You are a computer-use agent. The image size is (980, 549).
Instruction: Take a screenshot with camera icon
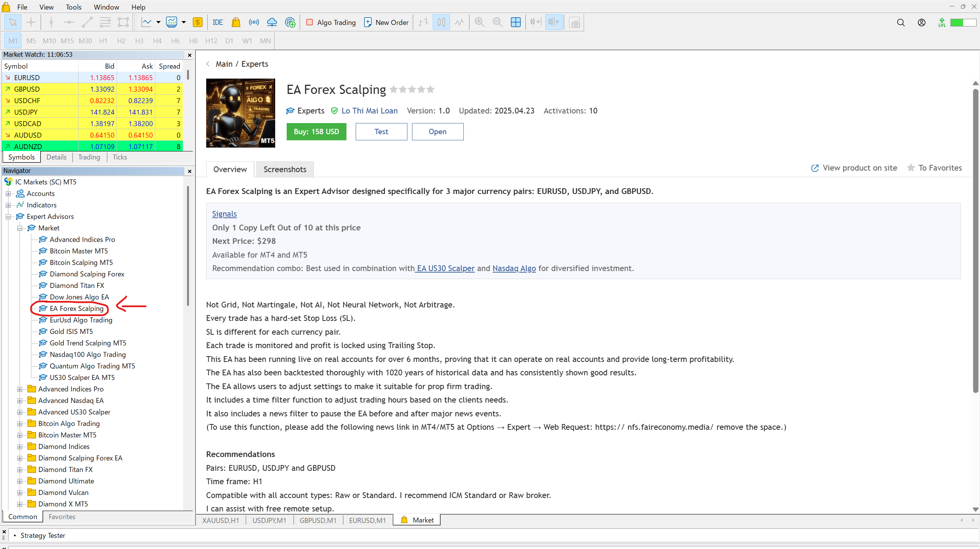(574, 22)
